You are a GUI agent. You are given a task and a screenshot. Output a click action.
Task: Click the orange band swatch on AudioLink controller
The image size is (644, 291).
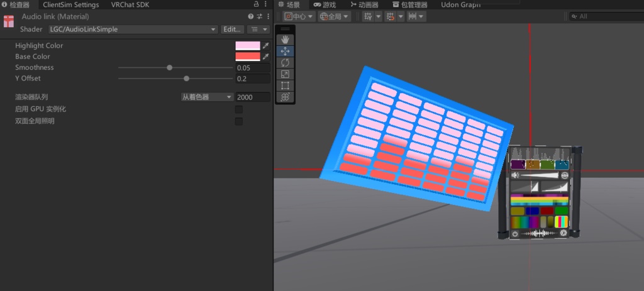533,165
